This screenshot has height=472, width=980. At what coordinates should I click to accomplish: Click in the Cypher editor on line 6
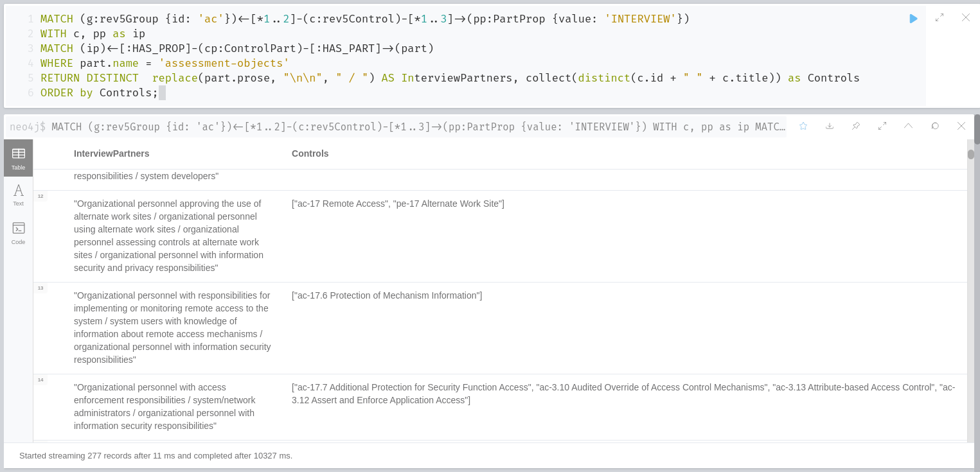point(99,92)
